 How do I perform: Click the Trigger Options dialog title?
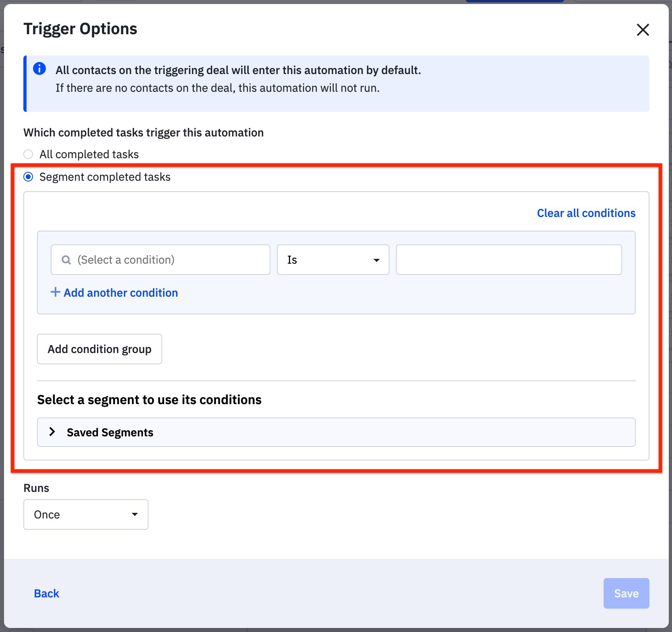80,28
